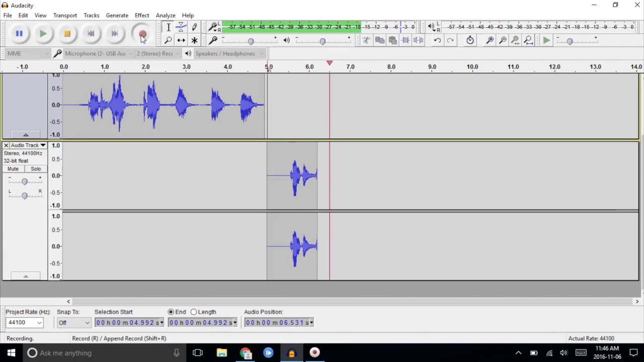Open the MME audio host dropdown
Screen dimensions: 644x362
[28, 53]
